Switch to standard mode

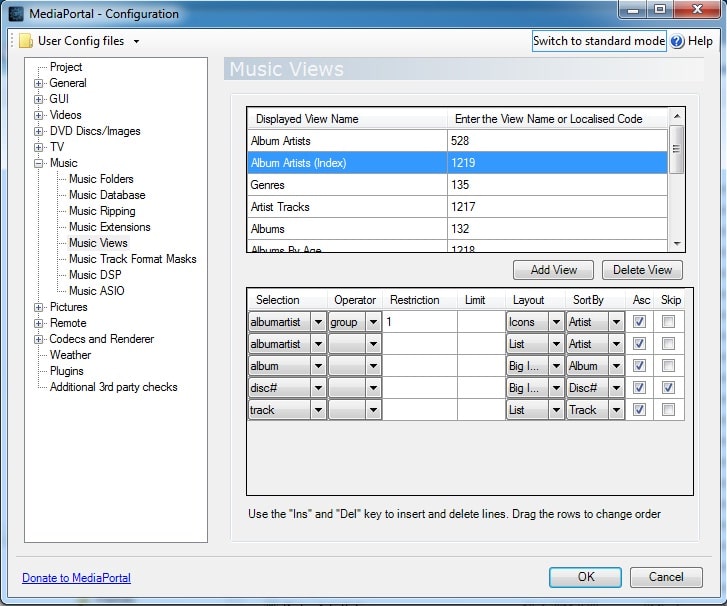pos(599,41)
